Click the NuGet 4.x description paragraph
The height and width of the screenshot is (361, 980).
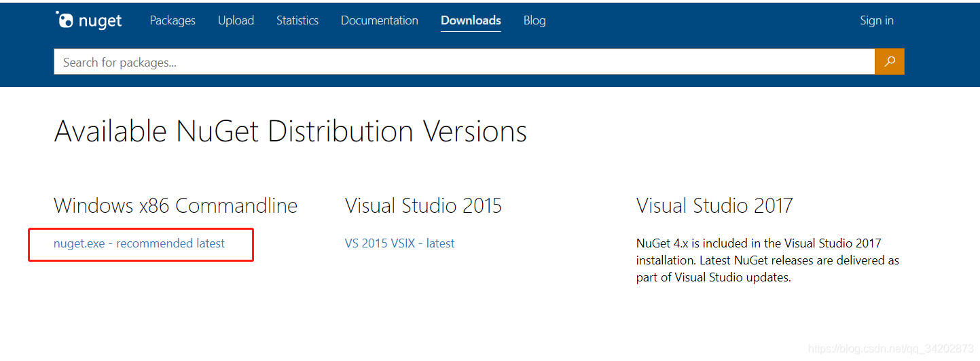pos(767,260)
